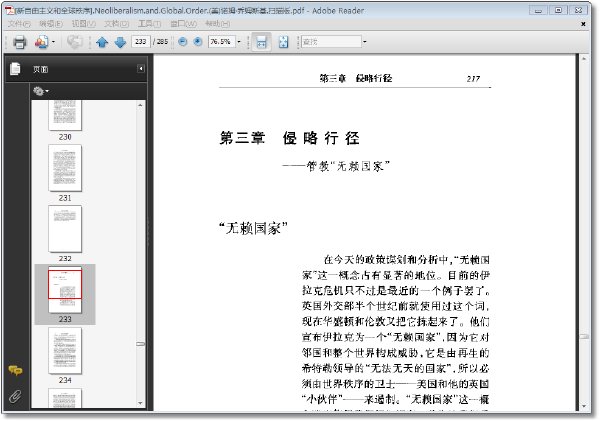Close the Adobe Reader window
Viewport: 600px width, 422px height.
(579, 10)
